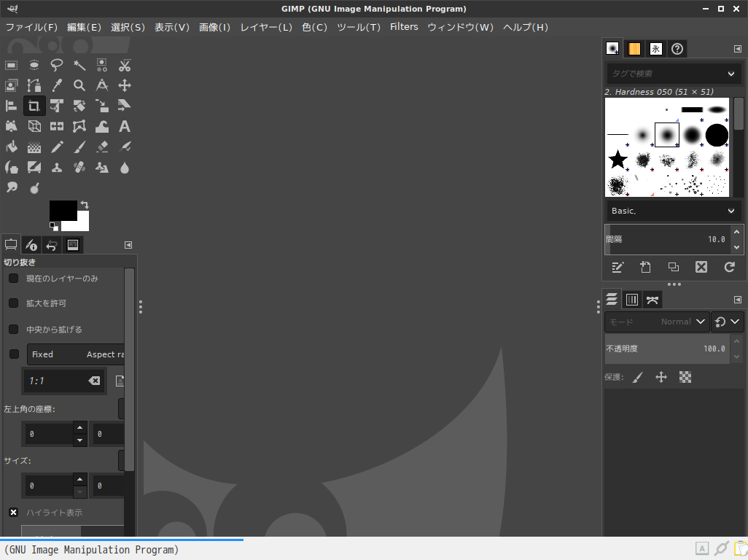Select the Scissors Select tool

click(125, 65)
